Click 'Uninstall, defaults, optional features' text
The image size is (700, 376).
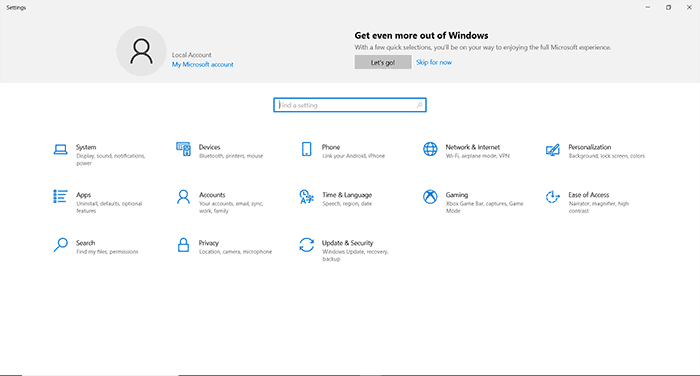click(109, 207)
